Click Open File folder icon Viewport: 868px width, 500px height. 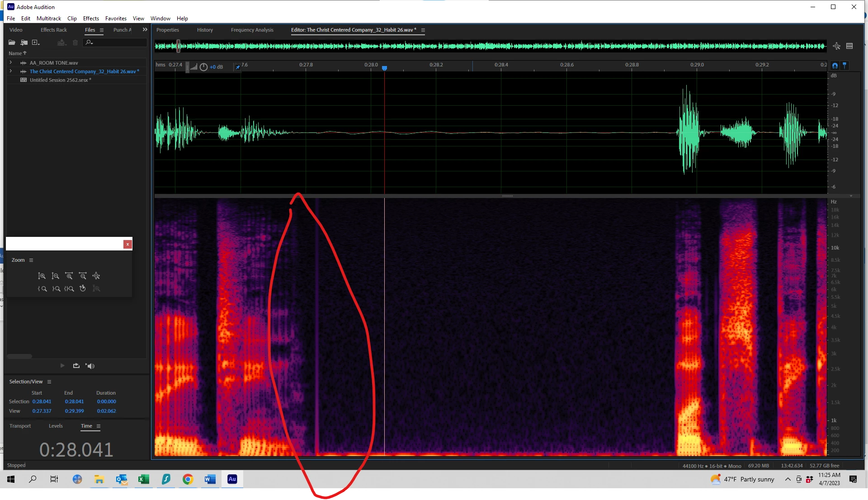[12, 42]
